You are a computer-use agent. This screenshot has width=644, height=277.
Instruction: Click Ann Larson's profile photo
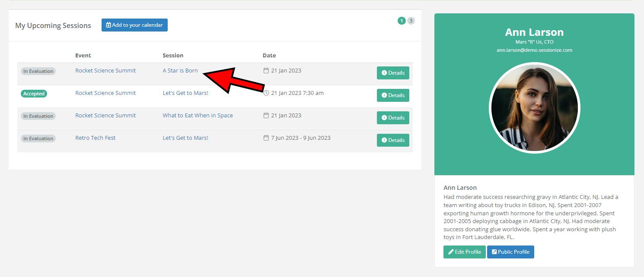534,108
